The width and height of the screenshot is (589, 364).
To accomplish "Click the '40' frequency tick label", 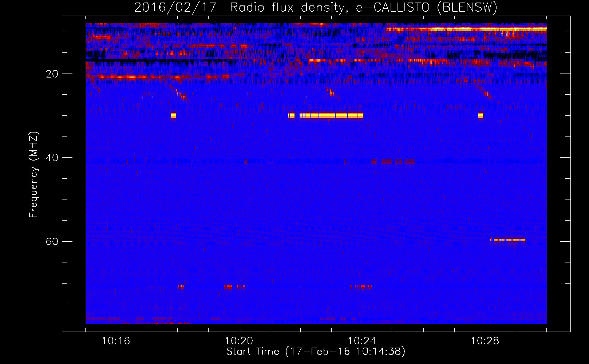I will (x=52, y=158).
